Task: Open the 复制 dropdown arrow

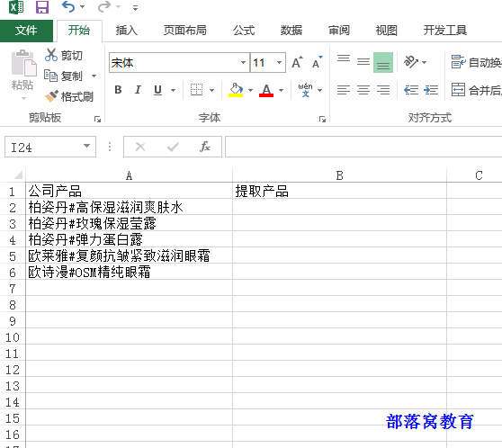Action: coord(94,76)
